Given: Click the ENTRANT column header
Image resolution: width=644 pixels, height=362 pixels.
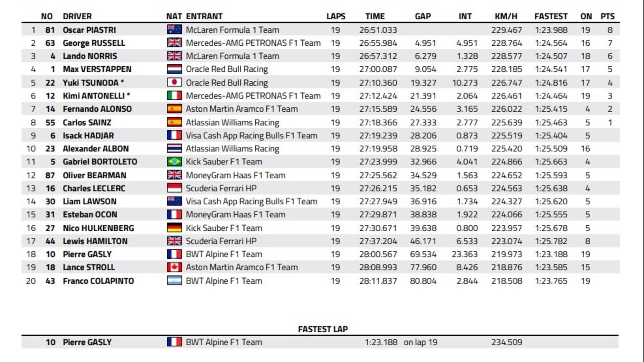Looking at the screenshot, I should pyautogui.click(x=204, y=16).
